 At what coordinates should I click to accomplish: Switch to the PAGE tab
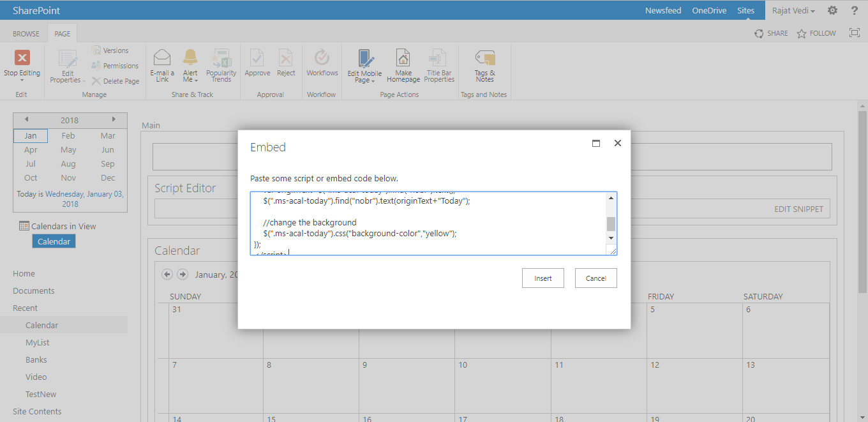tap(63, 34)
